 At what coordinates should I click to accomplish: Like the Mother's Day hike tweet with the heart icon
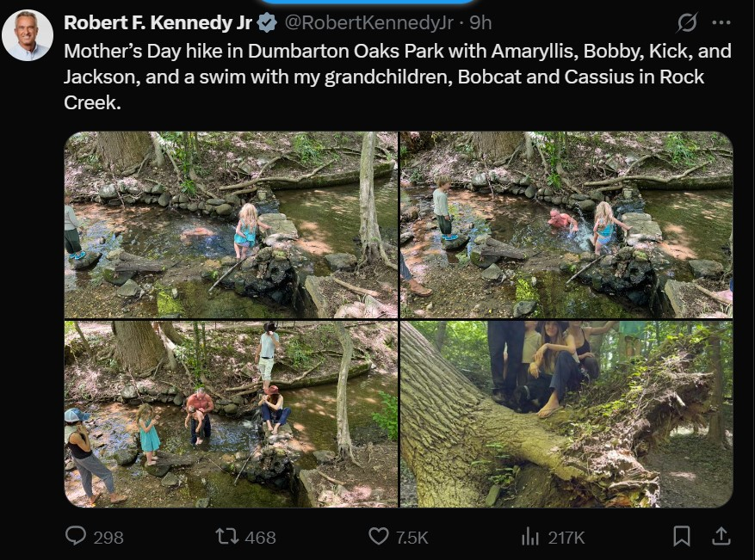pyautogui.click(x=378, y=537)
